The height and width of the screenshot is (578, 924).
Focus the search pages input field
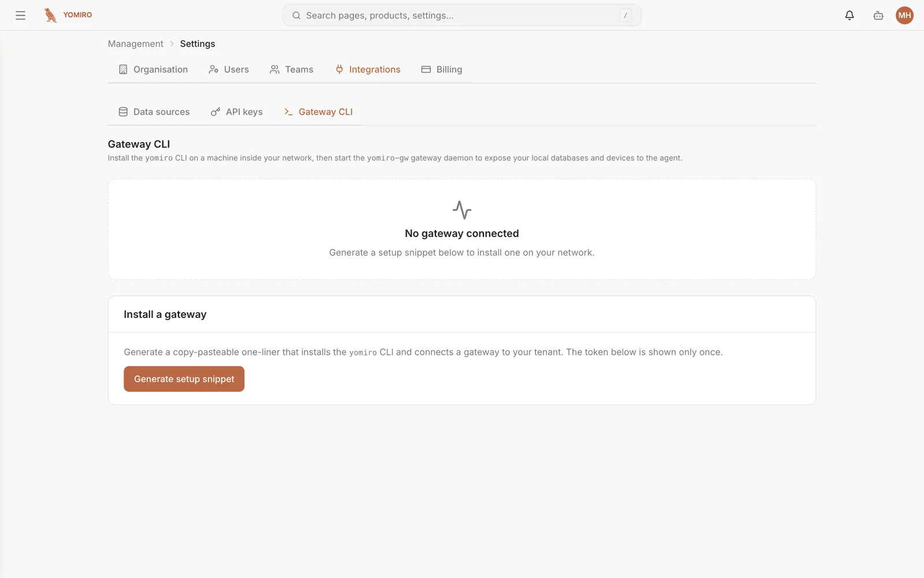[x=461, y=16]
